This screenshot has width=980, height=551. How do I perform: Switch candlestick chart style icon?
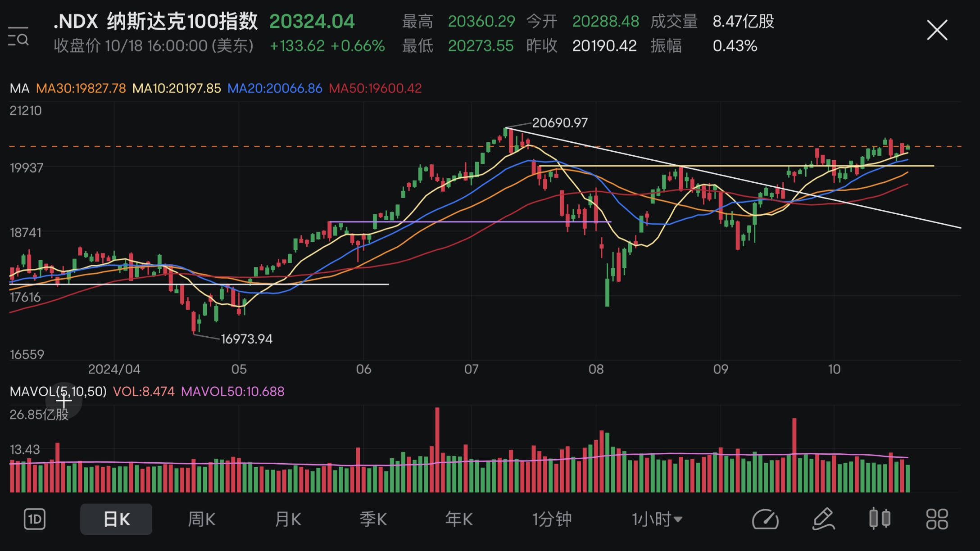pos(880,519)
